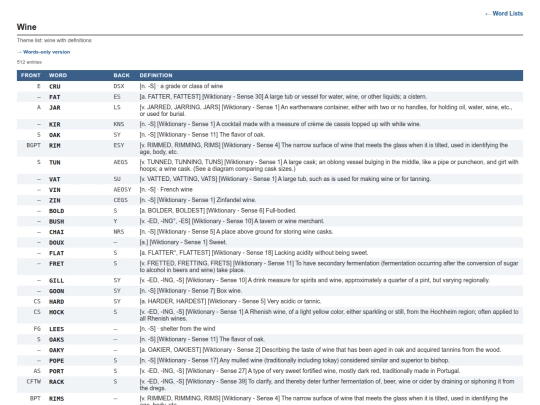Select the word BOLD
The height and width of the screenshot is (405, 540).
(56, 211)
